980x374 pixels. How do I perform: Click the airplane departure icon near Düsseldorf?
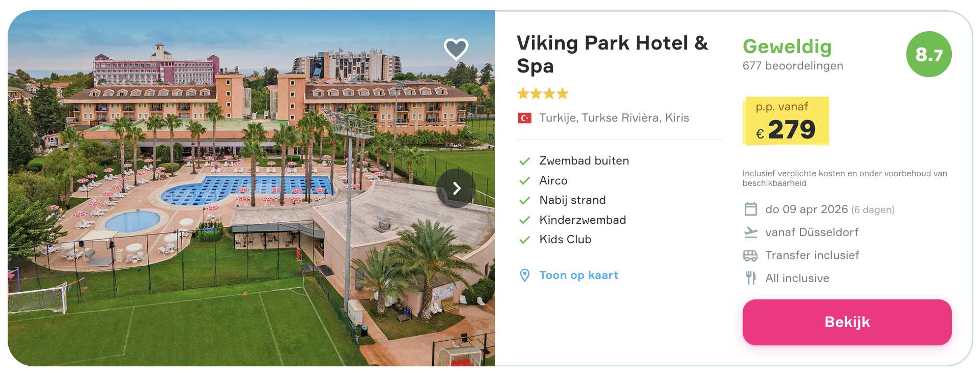tap(751, 232)
